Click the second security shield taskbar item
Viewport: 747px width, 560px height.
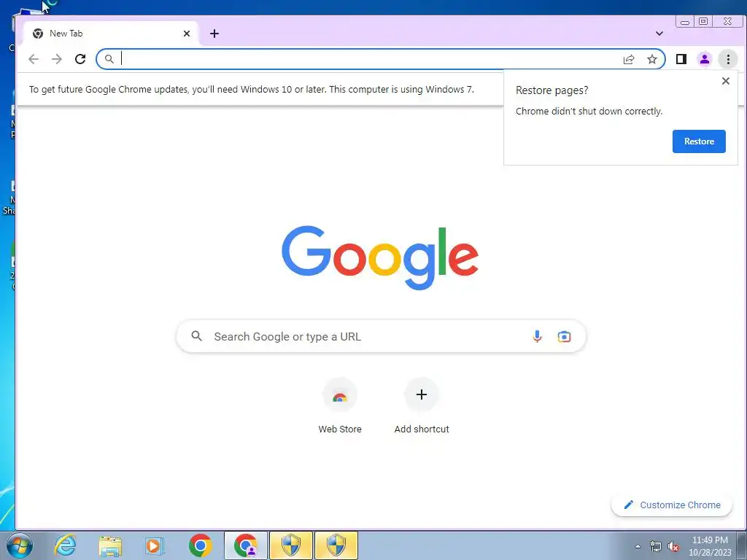336,545
